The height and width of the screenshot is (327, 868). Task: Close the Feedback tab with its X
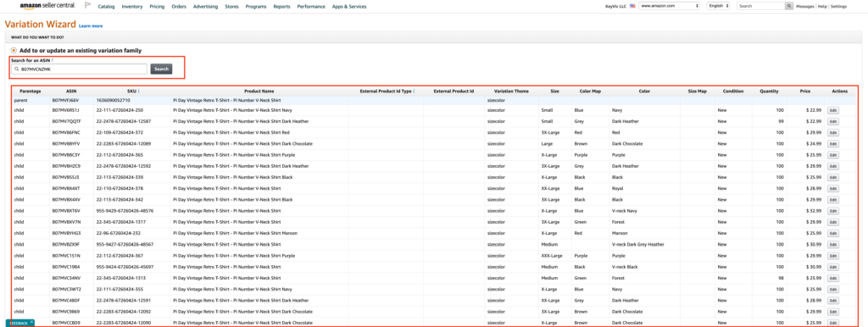point(31,322)
